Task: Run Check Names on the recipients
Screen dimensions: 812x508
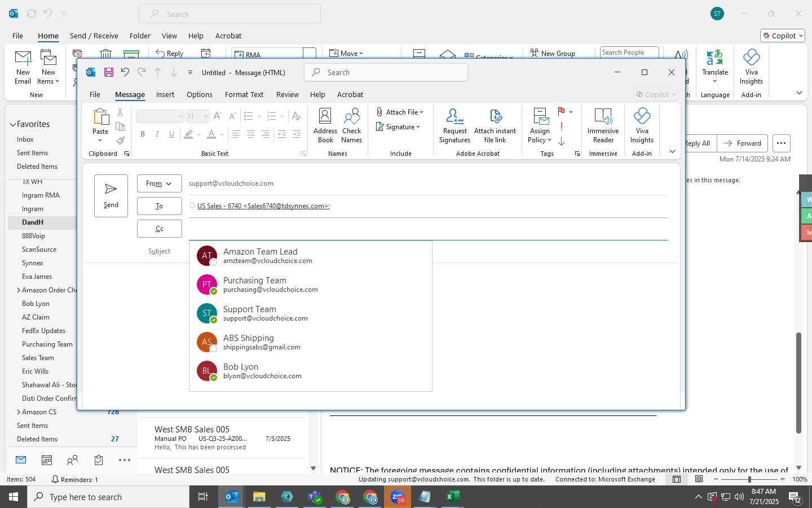Action: [352, 125]
